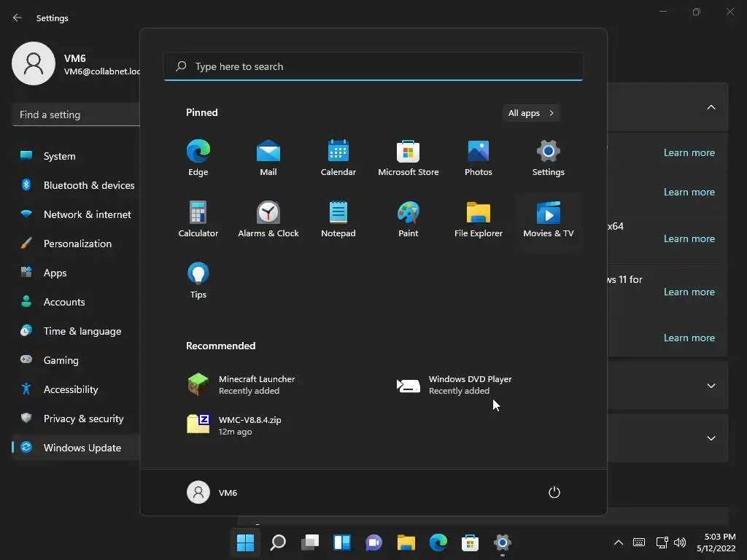
Task: Click Find a setting search field
Action: pyautogui.click(x=76, y=114)
